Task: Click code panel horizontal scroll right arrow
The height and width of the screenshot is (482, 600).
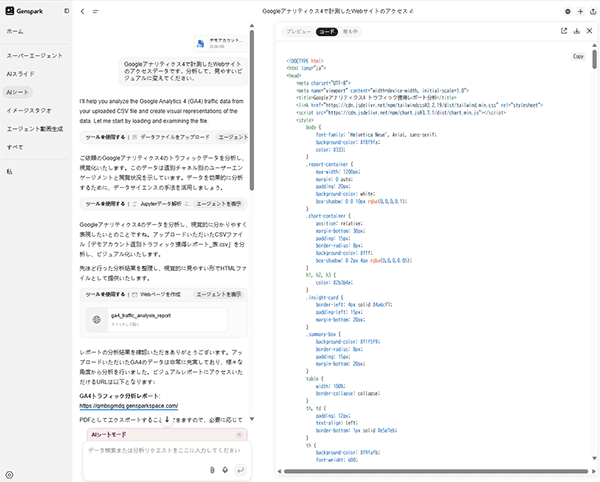Action: 594,471
